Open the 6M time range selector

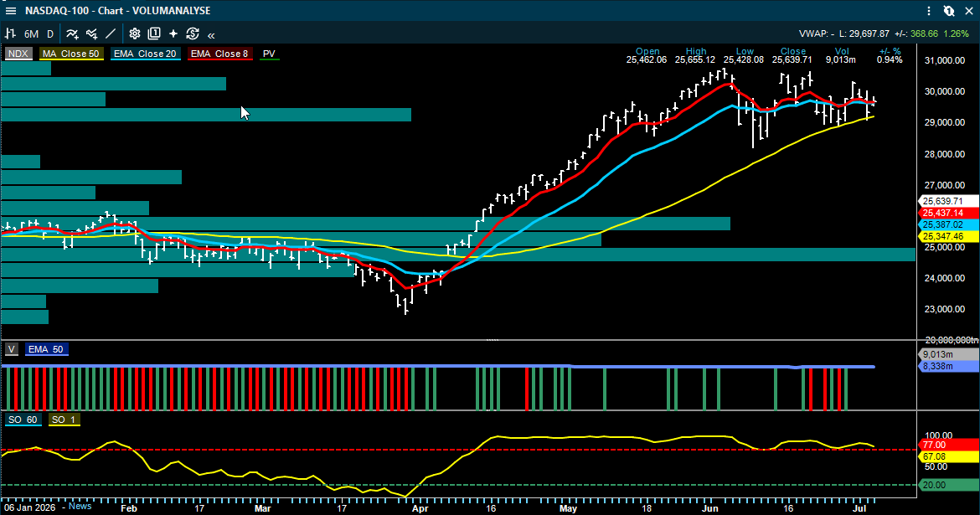click(x=31, y=33)
